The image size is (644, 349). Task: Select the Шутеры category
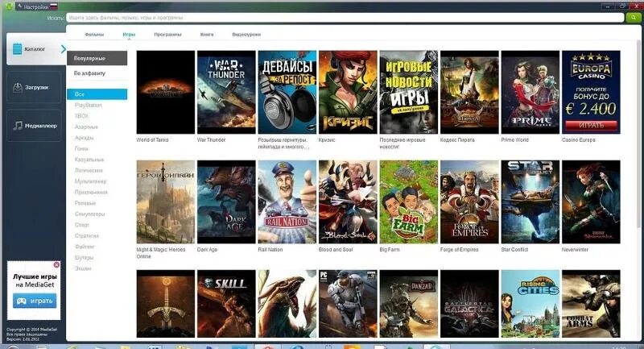pyautogui.click(x=85, y=257)
